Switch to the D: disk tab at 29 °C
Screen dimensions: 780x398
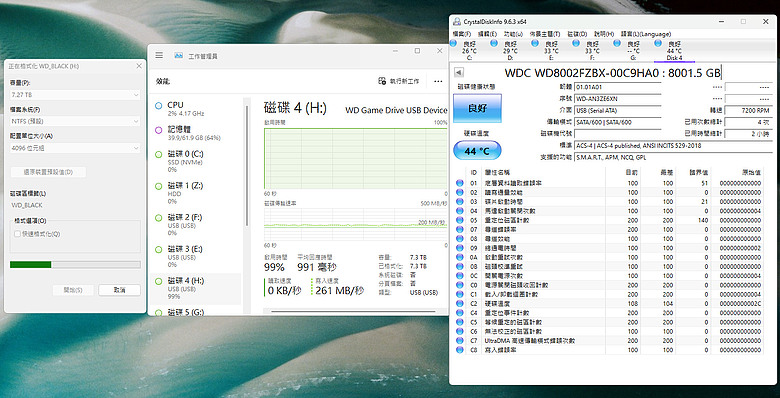(x=509, y=51)
